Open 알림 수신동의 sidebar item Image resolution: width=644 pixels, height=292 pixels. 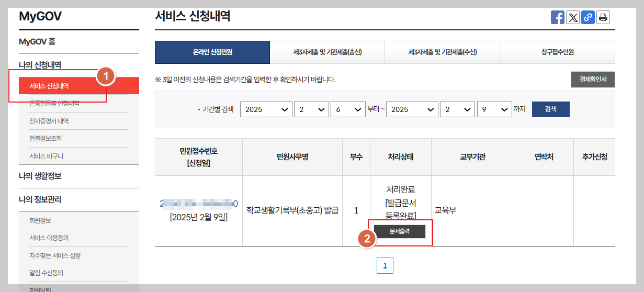(x=47, y=273)
